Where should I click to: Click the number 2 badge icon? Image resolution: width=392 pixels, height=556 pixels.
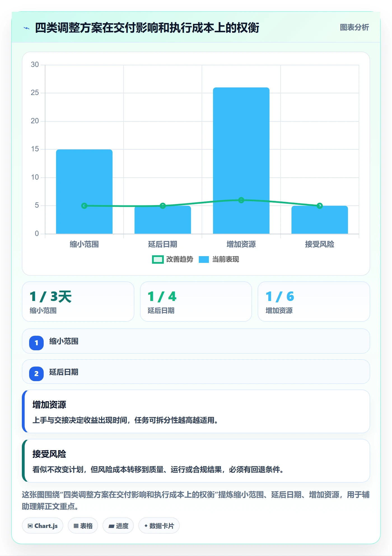pos(36,374)
